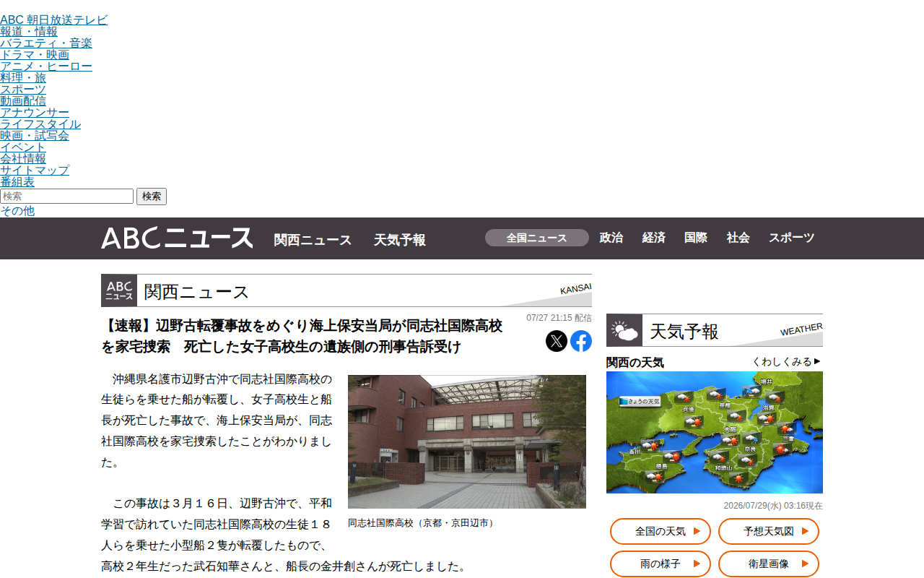Open サイトマップ link
Screen dimensions: 924x578
click(x=35, y=170)
